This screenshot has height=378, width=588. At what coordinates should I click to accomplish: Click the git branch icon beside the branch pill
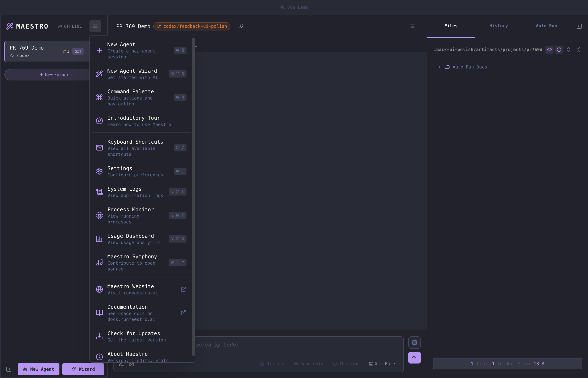241,26
